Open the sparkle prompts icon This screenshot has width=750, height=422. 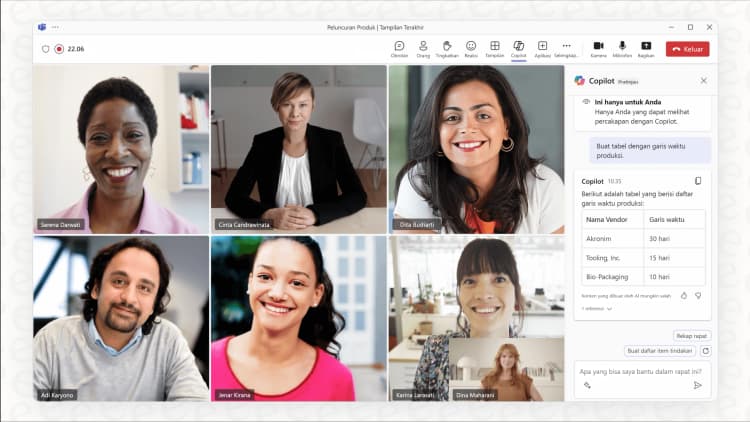(x=587, y=385)
